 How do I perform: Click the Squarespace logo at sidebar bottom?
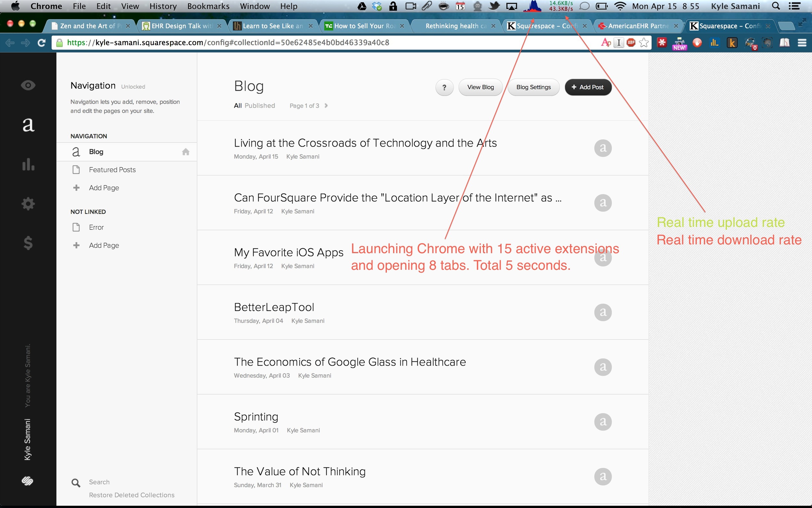tap(28, 481)
